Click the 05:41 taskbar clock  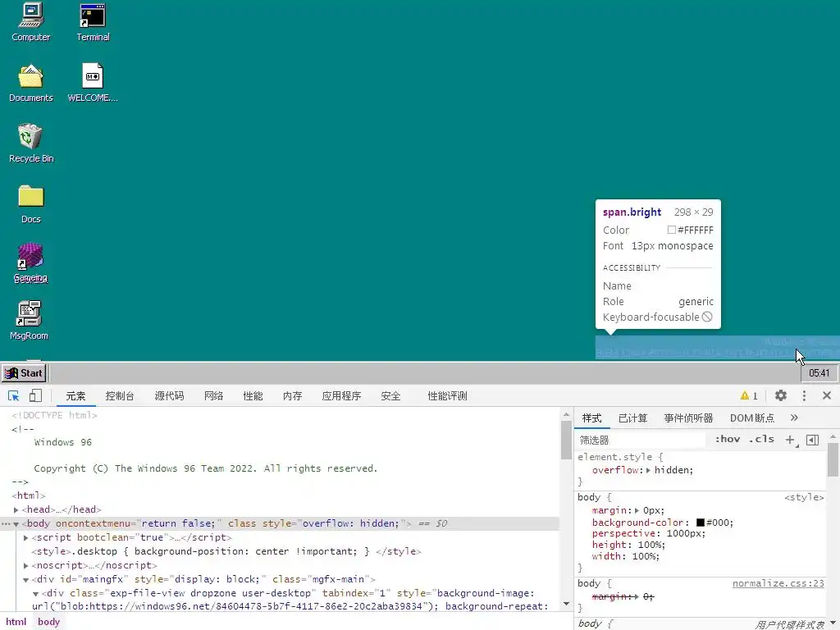[819, 373]
